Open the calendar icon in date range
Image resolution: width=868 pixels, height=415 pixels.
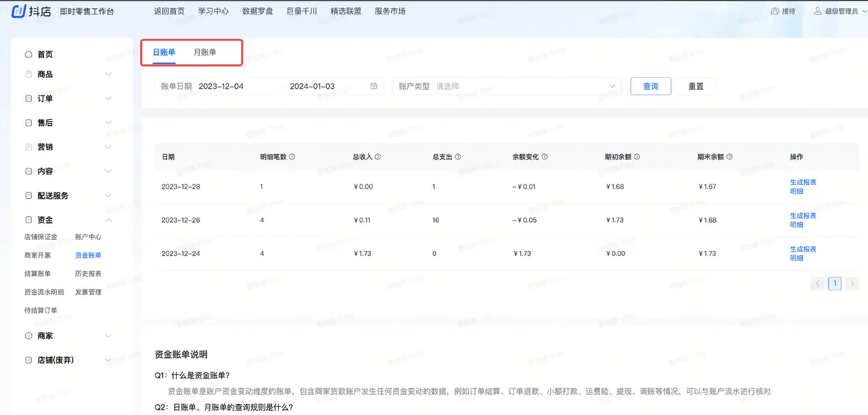[374, 86]
